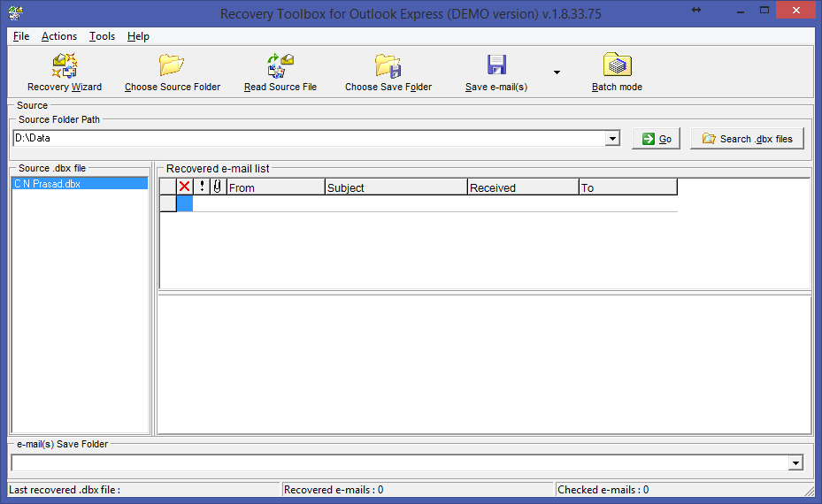The height and width of the screenshot is (504, 822).
Task: Minimize the Recovery Toolbox window
Action: pyautogui.click(x=741, y=11)
